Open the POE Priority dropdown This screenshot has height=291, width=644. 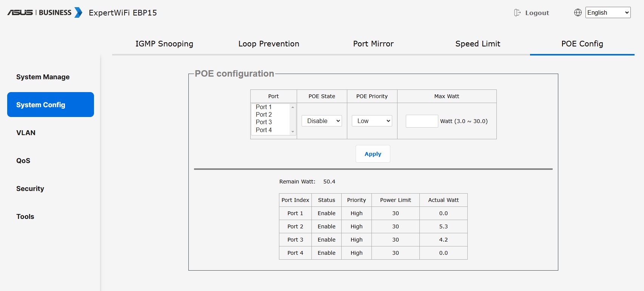click(x=372, y=121)
